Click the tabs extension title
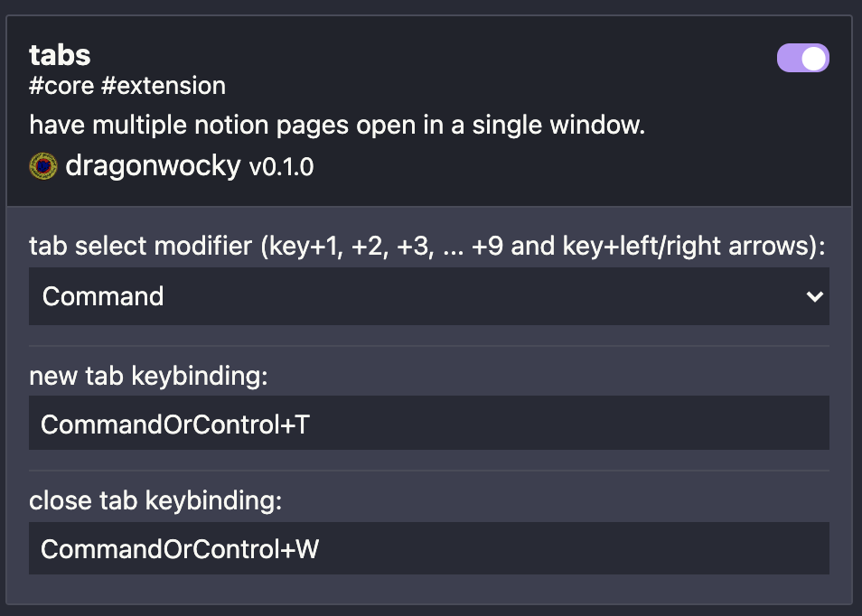The image size is (862, 616). pyautogui.click(x=60, y=55)
